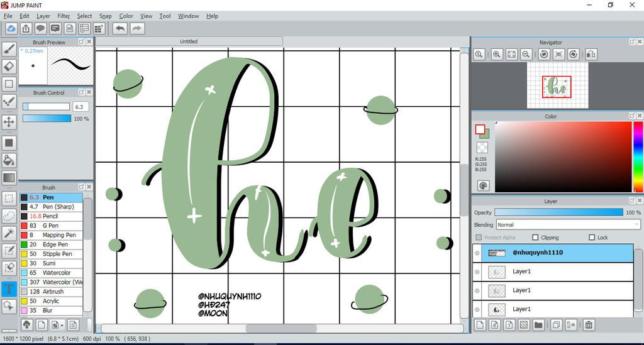The image size is (644, 345).
Task: Click the cloud sync icon in toolbar
Action: [11, 28]
